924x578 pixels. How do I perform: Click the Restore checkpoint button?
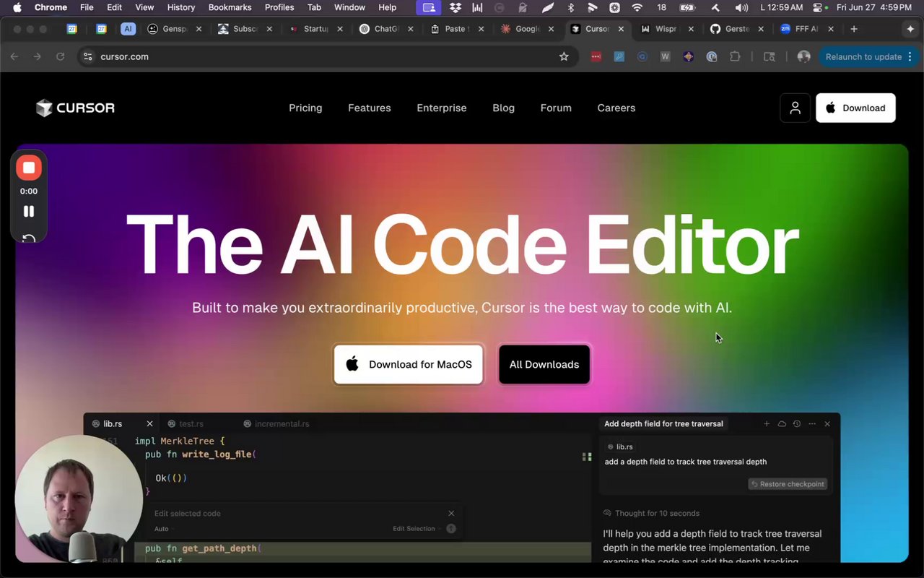click(x=788, y=484)
